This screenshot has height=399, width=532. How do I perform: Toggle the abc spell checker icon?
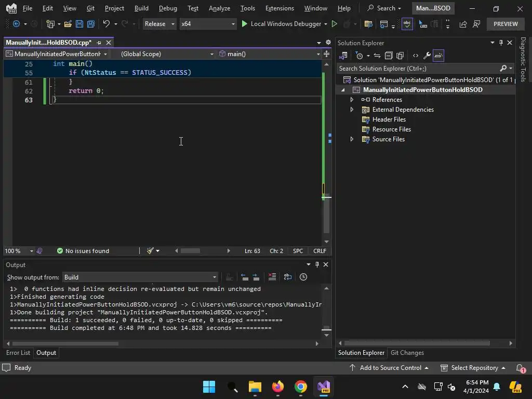point(407,24)
